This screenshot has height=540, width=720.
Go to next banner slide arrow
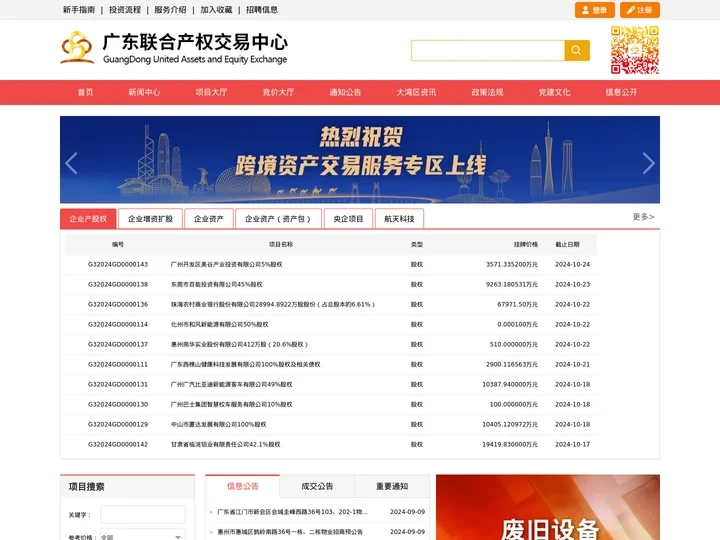coord(648,163)
